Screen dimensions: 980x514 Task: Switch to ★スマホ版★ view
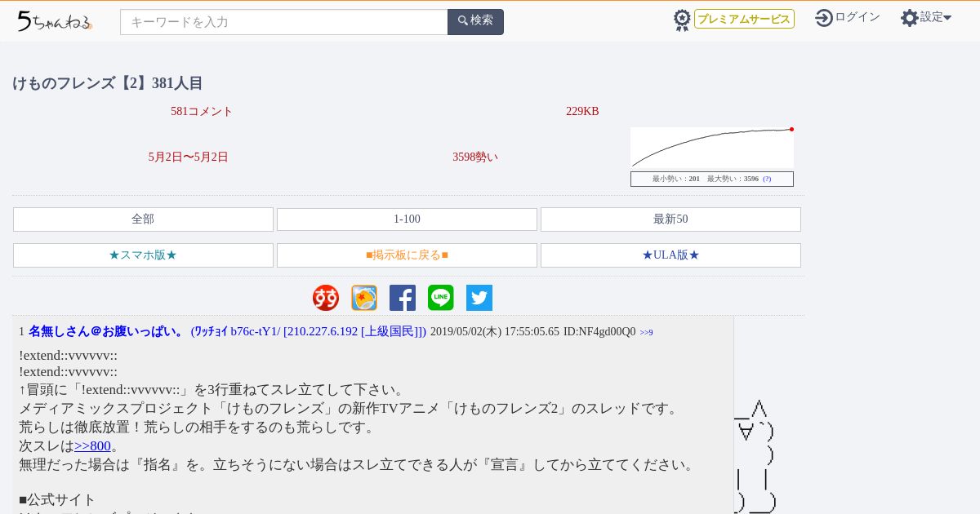(x=143, y=255)
